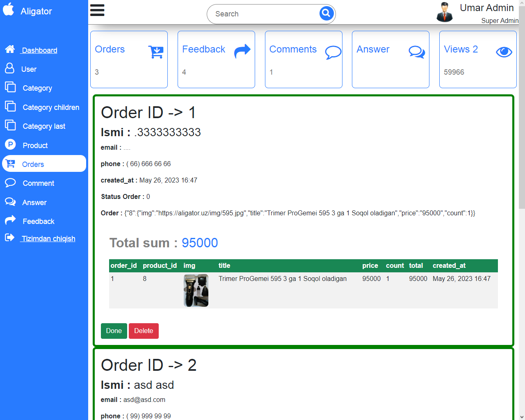The height and width of the screenshot is (420, 525).
Task: Click the Answer chat bubbles icon
Action: (x=416, y=52)
